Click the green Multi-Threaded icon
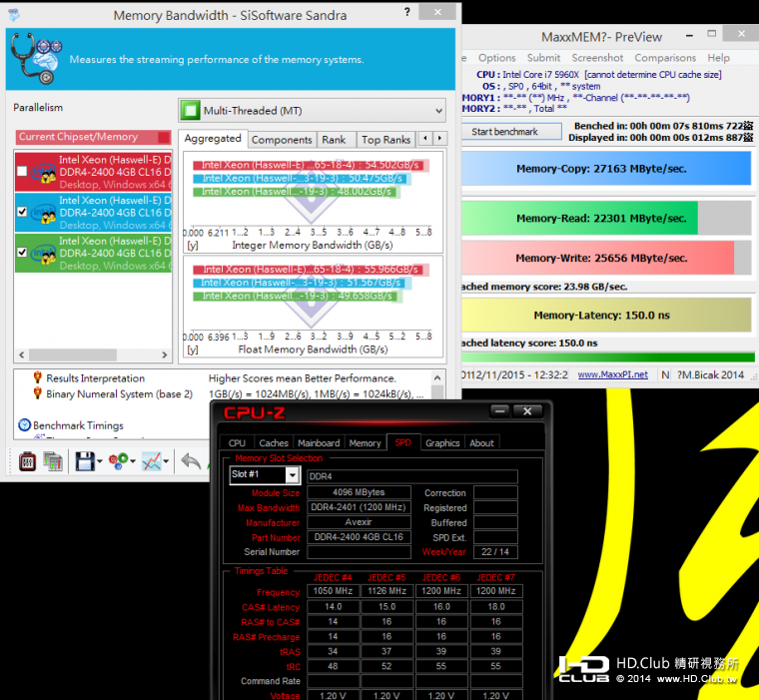 pyautogui.click(x=190, y=111)
